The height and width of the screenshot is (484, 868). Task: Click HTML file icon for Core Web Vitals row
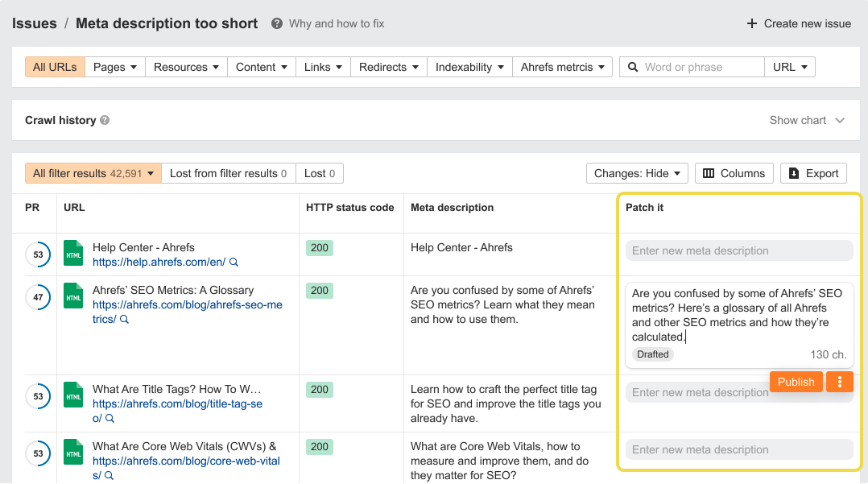[73, 452]
